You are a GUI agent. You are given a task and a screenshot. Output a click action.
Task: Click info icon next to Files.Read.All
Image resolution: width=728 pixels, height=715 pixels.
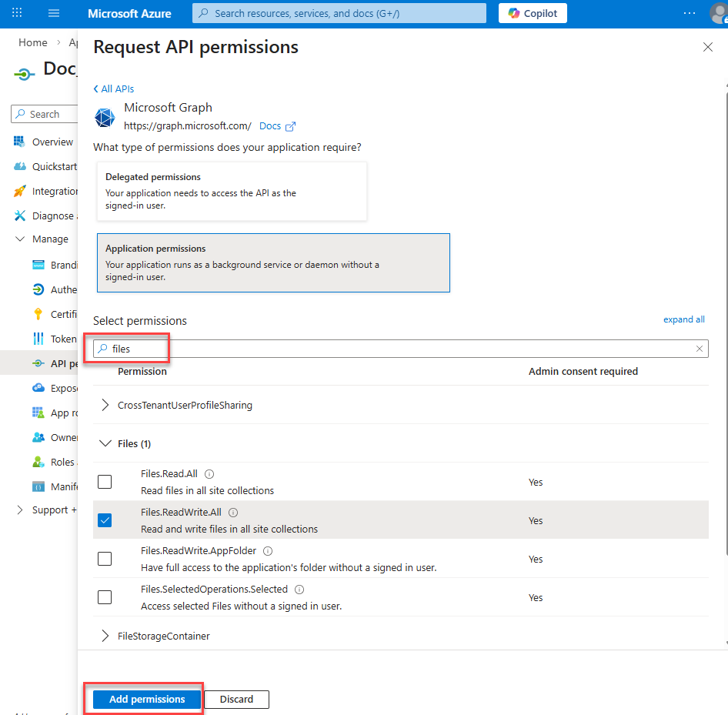209,474
